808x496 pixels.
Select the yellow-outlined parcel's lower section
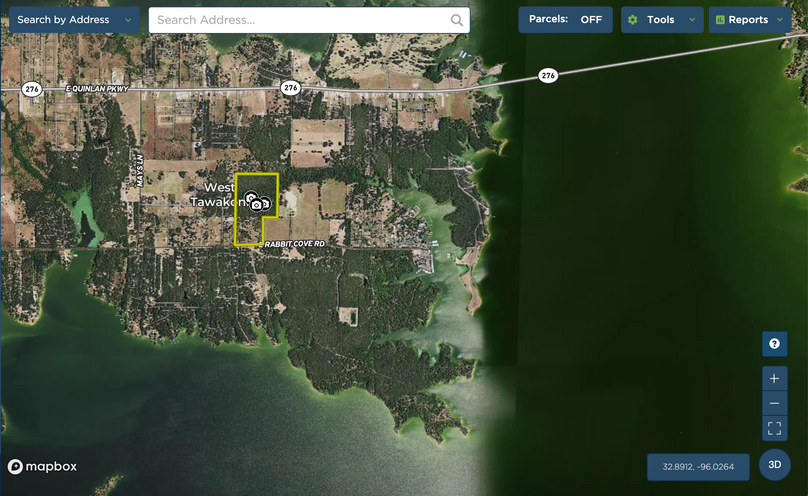(x=247, y=230)
